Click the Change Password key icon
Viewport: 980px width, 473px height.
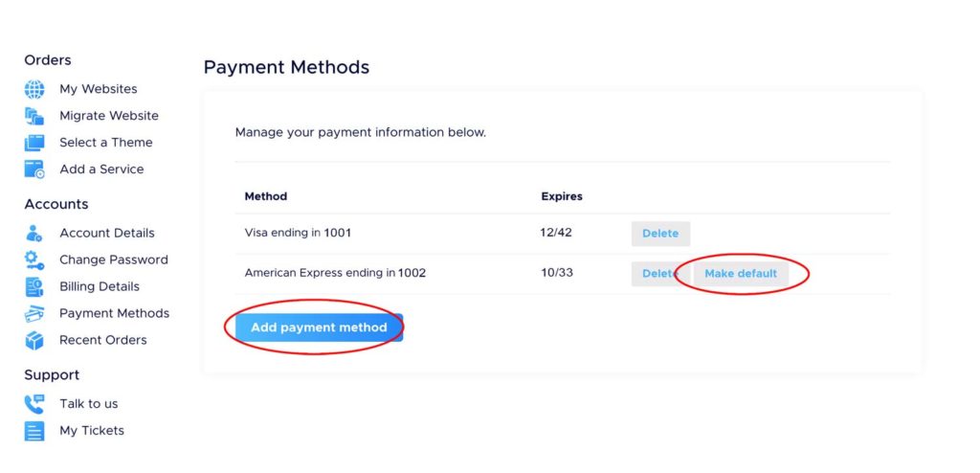coord(34,259)
